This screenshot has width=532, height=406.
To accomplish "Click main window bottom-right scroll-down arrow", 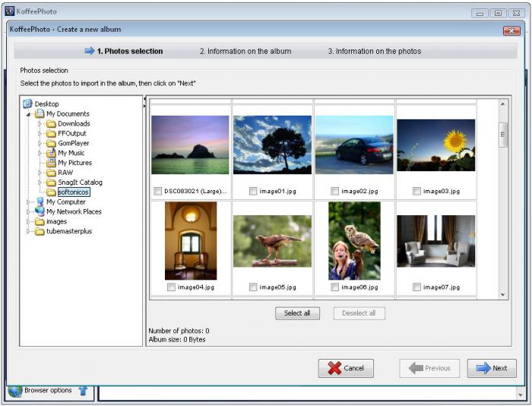I will 520,395.
